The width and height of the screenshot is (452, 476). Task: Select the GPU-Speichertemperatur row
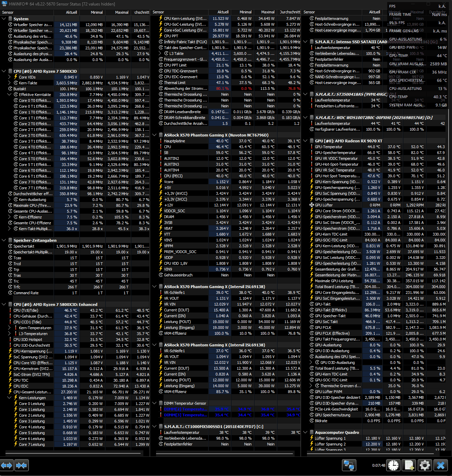pyautogui.click(x=374, y=153)
